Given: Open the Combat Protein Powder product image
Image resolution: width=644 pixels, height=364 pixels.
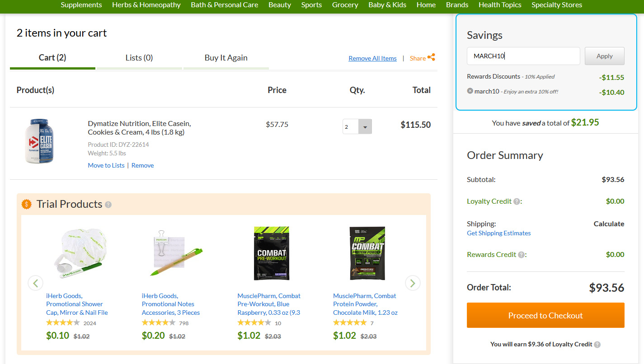Looking at the screenshot, I should click(x=367, y=253).
